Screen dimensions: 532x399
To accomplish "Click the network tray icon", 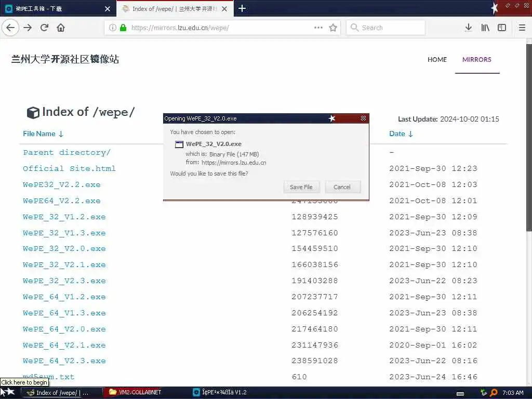I will tap(484, 393).
